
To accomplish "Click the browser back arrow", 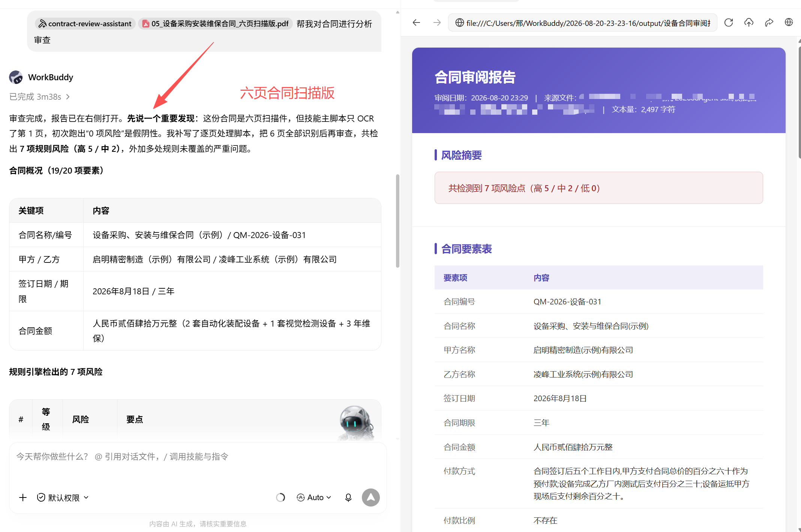I will [416, 23].
